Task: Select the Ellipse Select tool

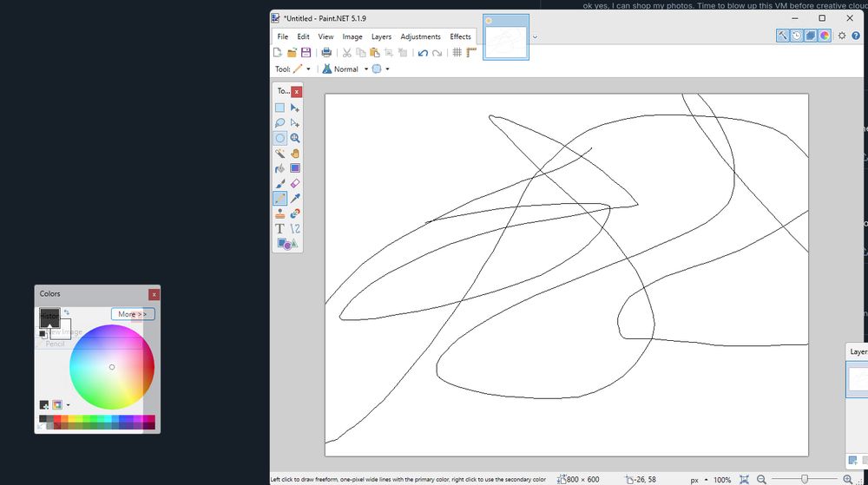Action: click(x=279, y=138)
